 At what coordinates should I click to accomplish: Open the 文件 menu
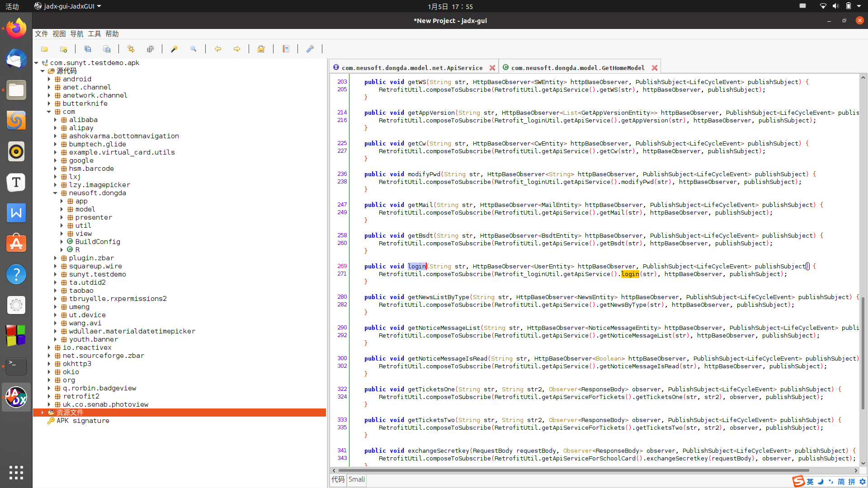(42, 34)
